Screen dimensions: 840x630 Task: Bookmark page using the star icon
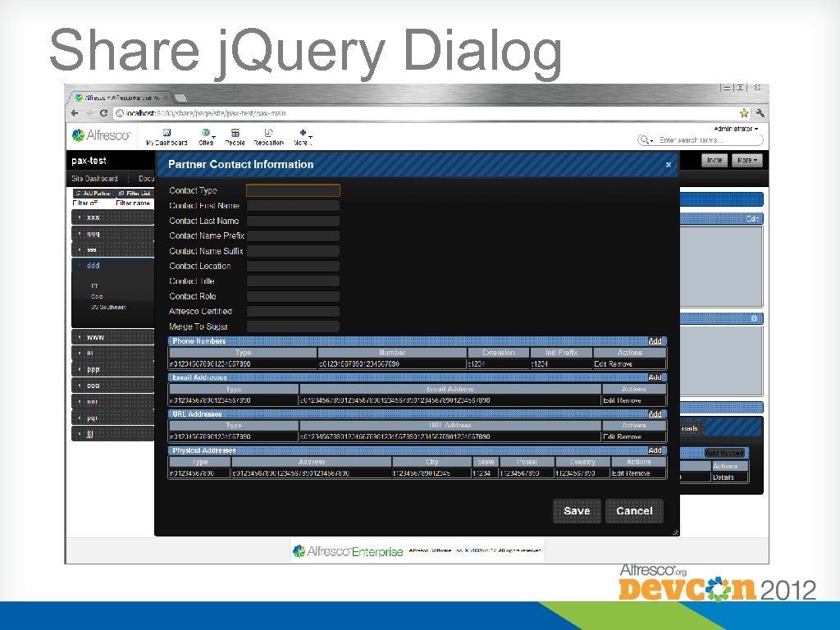(x=743, y=113)
